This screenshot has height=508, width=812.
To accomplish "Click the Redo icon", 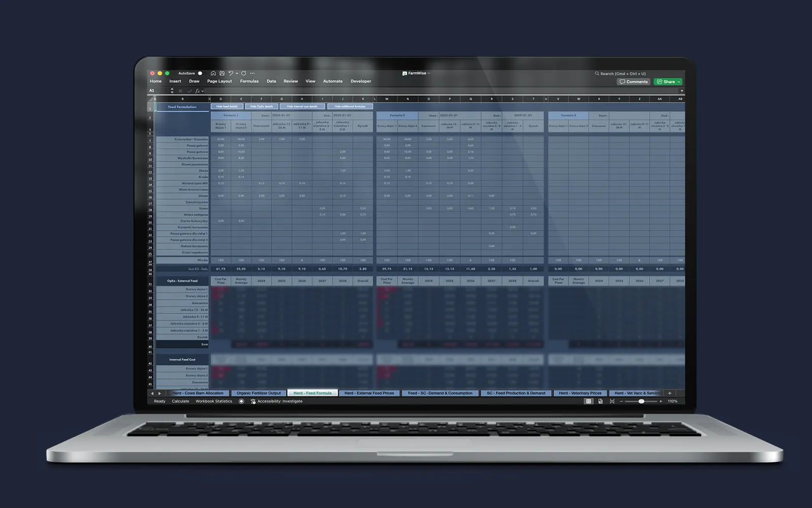I will click(x=244, y=73).
